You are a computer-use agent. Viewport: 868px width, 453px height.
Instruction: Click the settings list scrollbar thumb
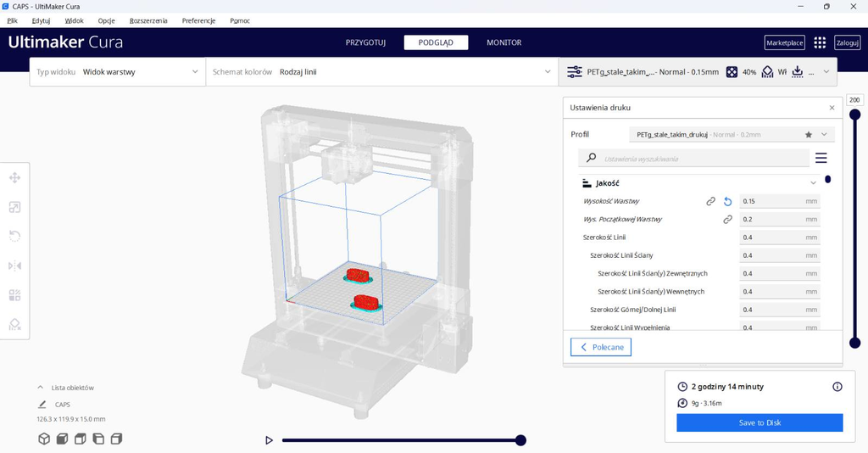(x=827, y=180)
